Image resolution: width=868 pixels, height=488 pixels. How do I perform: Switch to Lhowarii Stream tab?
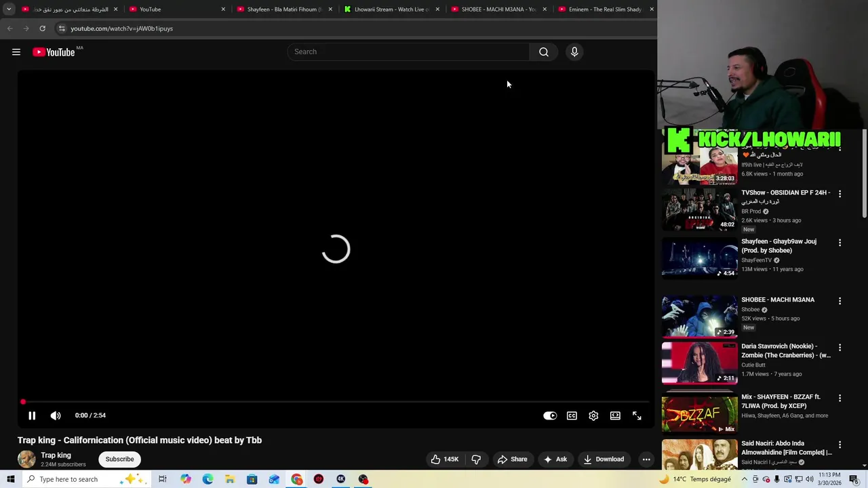tap(392, 9)
